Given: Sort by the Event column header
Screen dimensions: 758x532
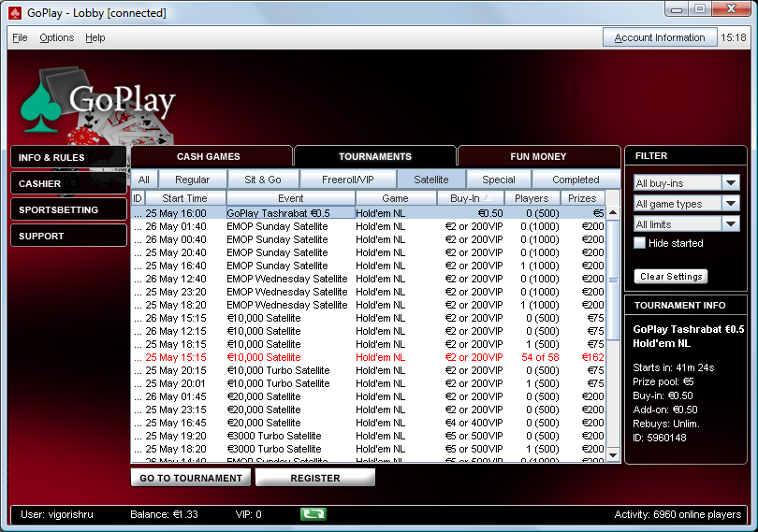Looking at the screenshot, I should pyautogui.click(x=290, y=198).
